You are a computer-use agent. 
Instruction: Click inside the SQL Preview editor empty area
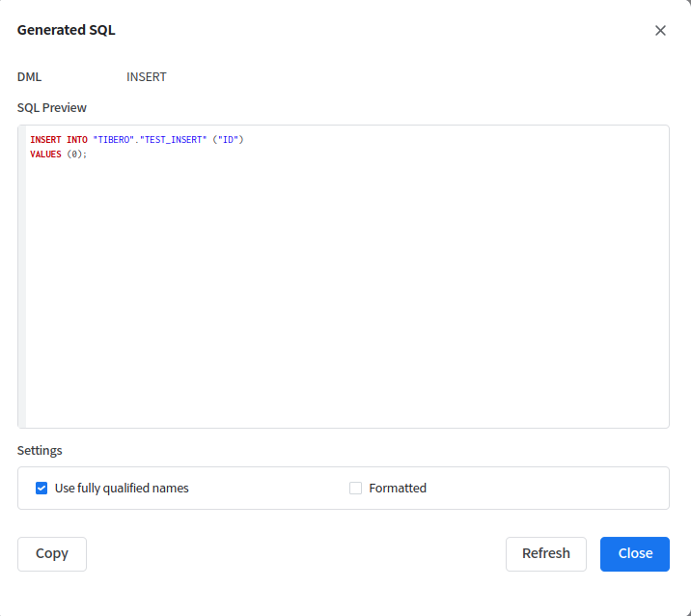347,290
